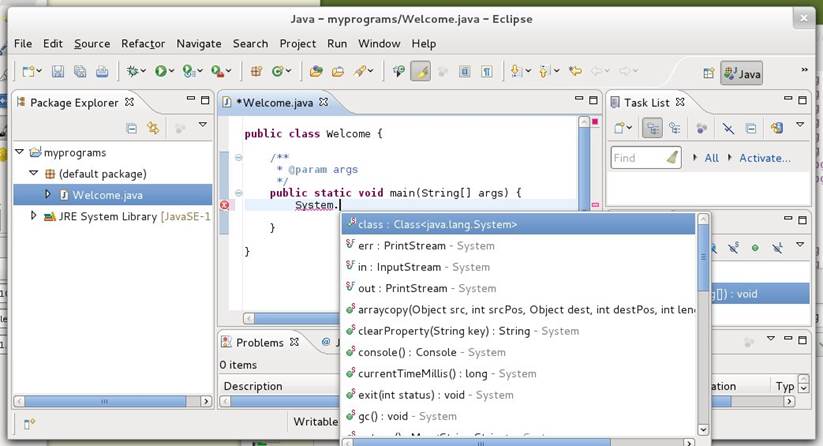Viewport: 823px width, 446px height.
Task: Choose currentTimeMillis() from autocomplete list
Action: [519, 374]
